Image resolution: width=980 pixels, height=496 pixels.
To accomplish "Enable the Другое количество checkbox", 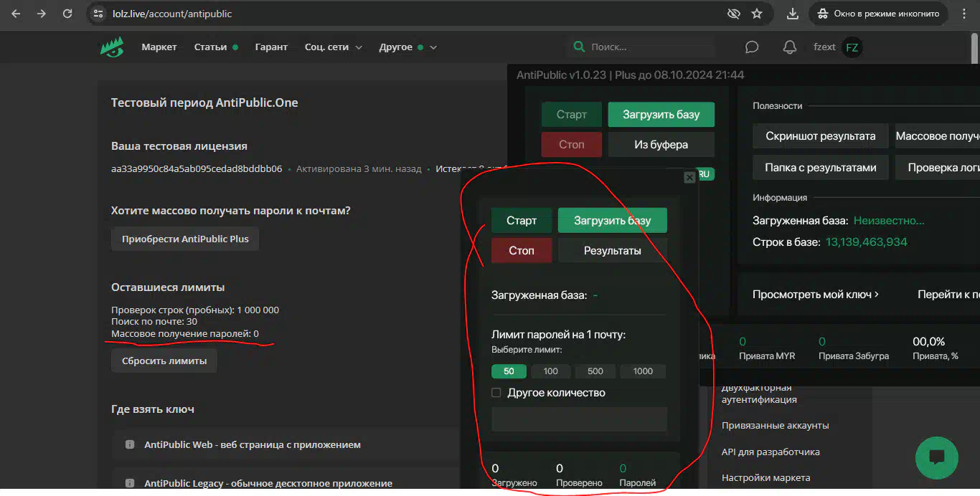I will click(496, 392).
